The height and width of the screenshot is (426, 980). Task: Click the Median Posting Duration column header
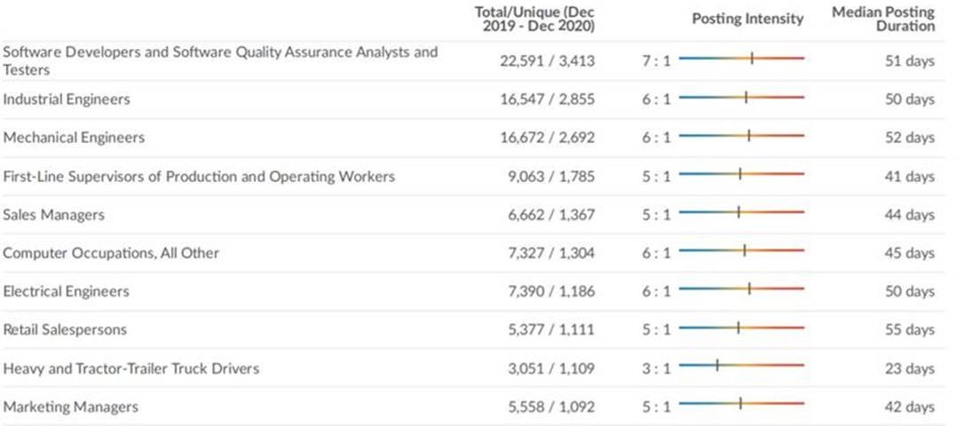click(883, 19)
